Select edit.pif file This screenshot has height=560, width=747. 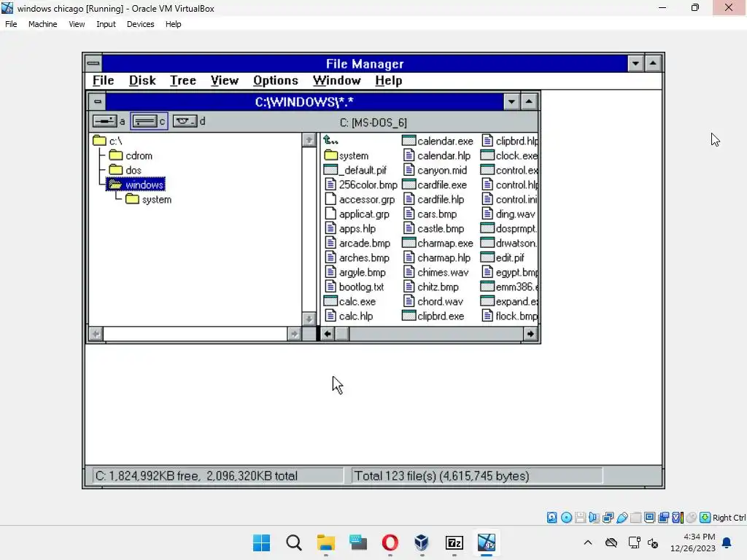(502, 257)
